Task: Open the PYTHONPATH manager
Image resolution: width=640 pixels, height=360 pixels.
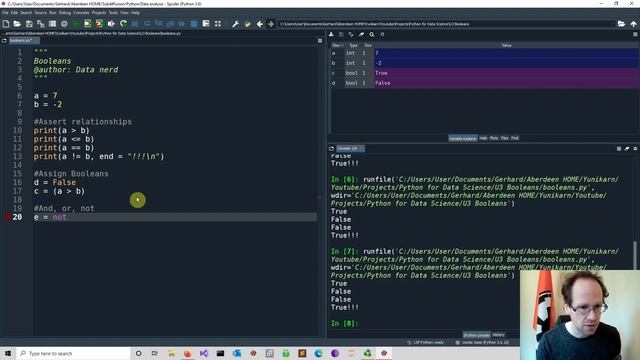Action: click(x=247, y=24)
